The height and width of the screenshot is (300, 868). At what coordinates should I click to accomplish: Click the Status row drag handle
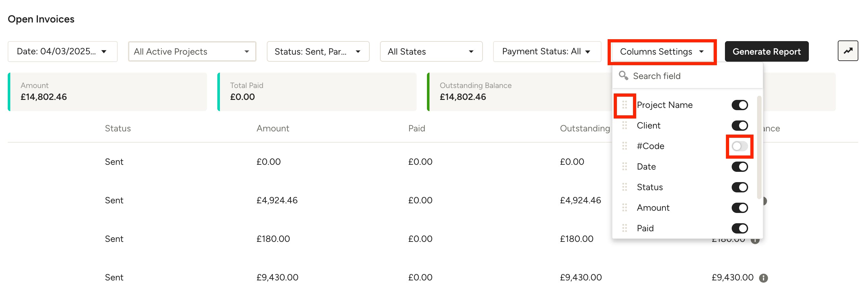pyautogui.click(x=624, y=187)
